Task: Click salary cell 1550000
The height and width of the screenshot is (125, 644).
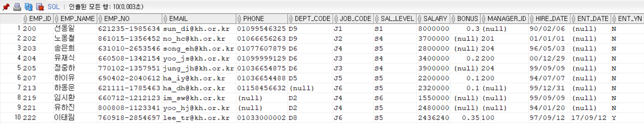Action: click(x=434, y=98)
